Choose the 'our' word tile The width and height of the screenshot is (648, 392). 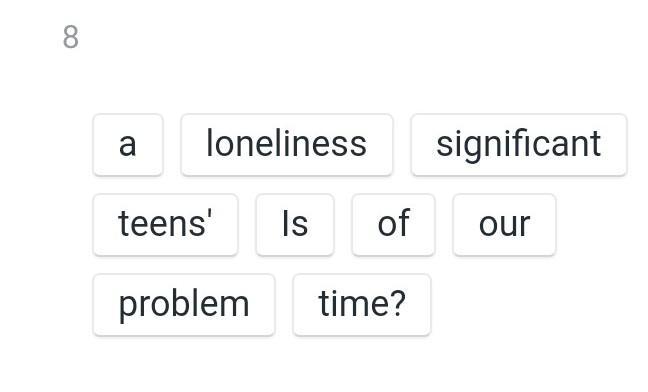coord(504,225)
